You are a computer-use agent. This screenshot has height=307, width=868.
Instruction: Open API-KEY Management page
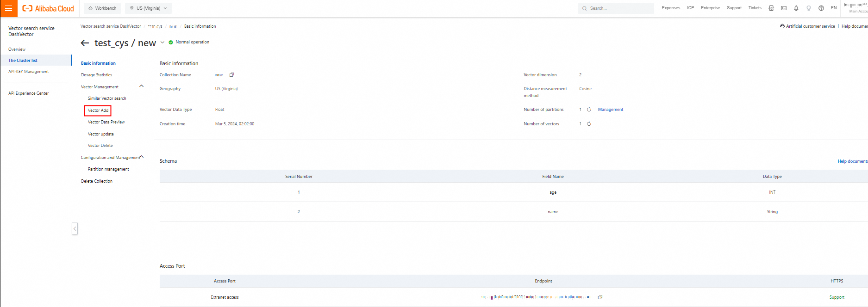coord(29,72)
